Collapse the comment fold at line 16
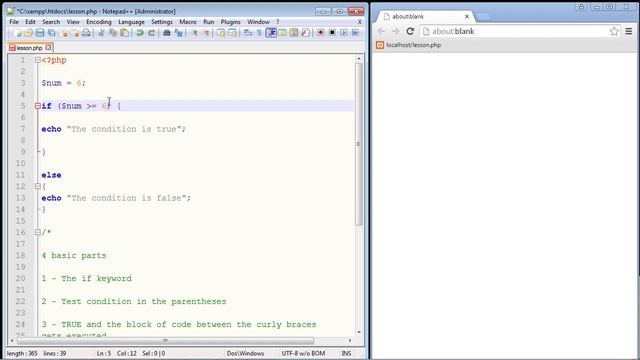 click(x=38, y=232)
